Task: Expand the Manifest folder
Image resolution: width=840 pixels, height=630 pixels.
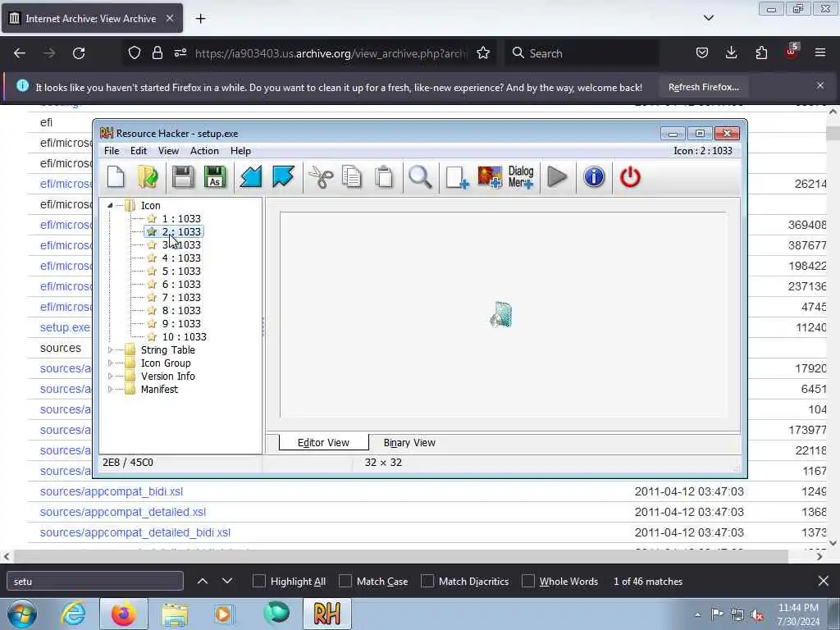Action: pos(111,390)
